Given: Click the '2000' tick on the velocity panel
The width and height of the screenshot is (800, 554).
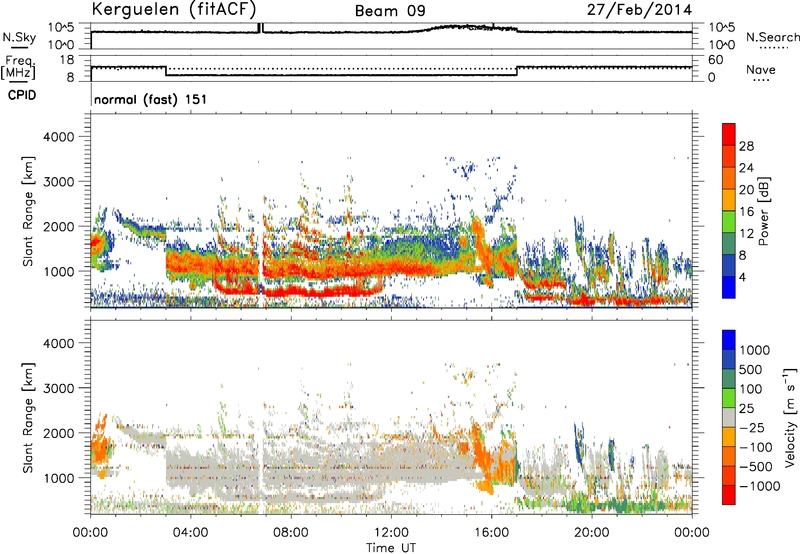Looking at the screenshot, I should coord(59,433).
